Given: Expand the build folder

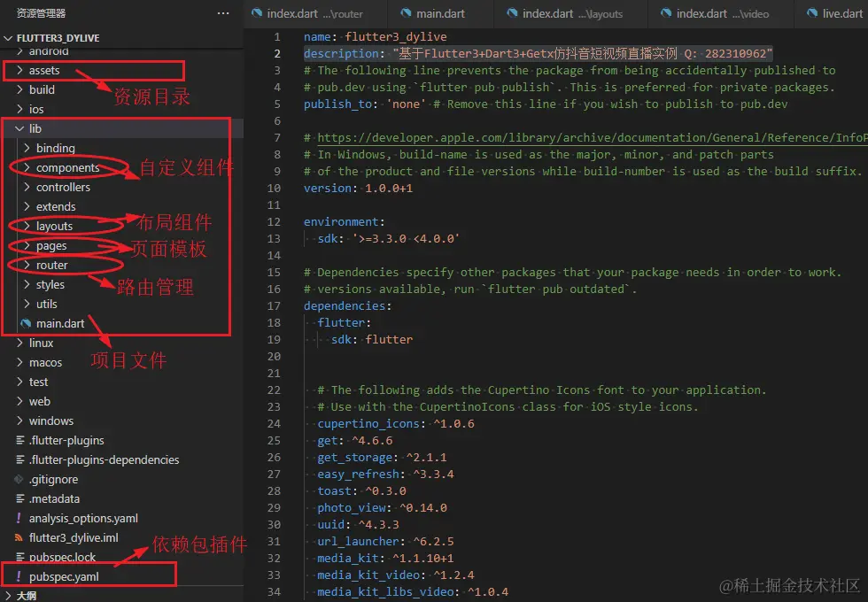Looking at the screenshot, I should pos(19,89).
